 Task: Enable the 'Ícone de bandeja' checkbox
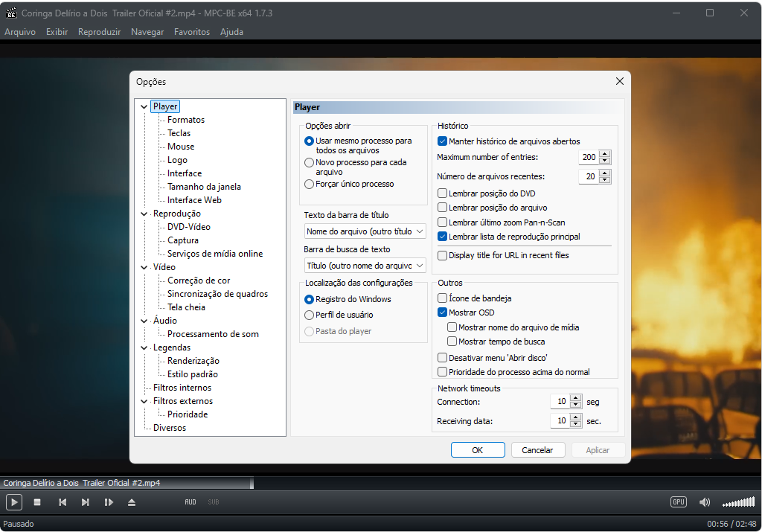point(443,298)
